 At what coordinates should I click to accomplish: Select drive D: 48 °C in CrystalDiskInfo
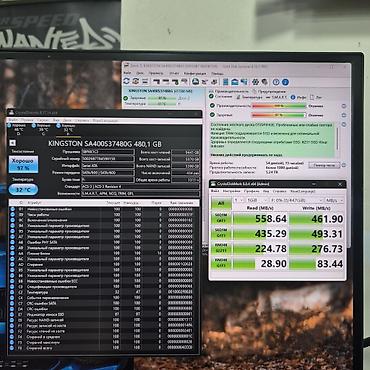[17, 129]
